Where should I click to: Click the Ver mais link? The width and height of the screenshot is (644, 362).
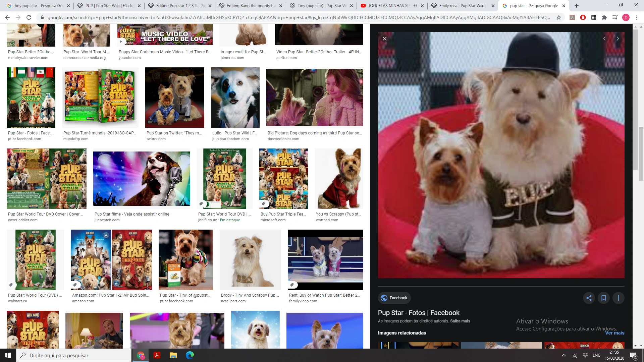614,333
